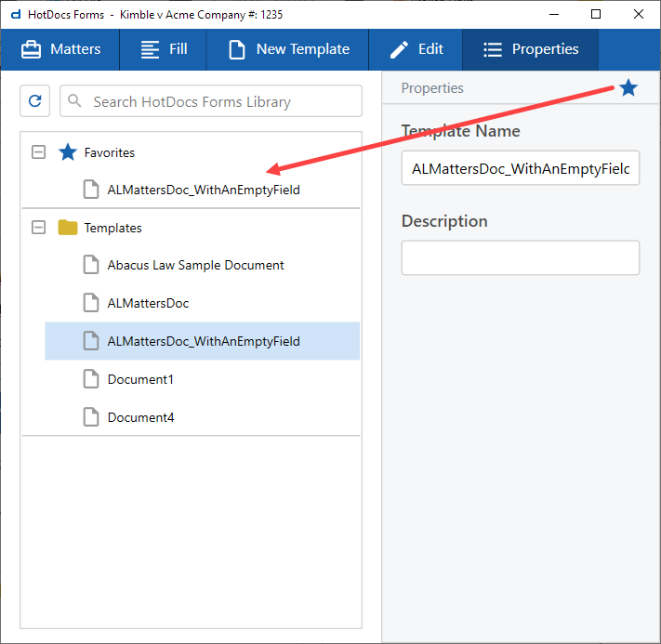Toggle favorite star in Properties panel
661x644 pixels.
628,87
